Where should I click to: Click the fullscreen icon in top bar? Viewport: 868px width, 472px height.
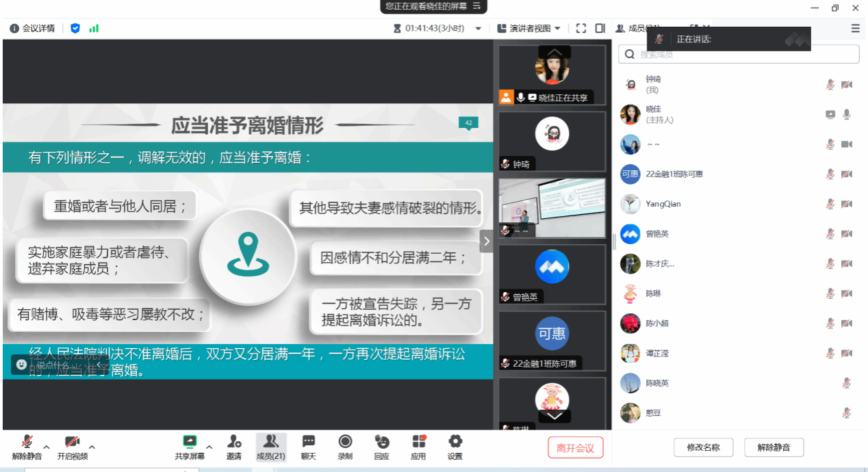tap(581, 28)
